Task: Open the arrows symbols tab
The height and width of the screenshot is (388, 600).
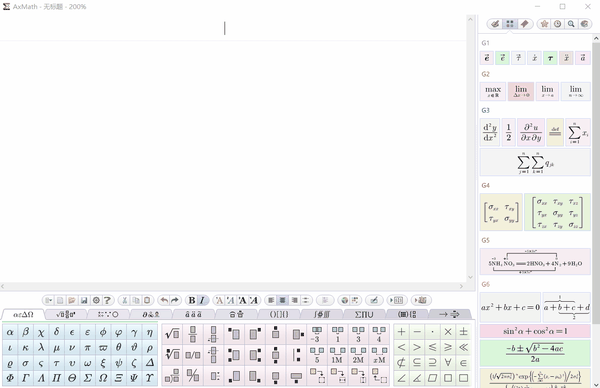Action: [x=449, y=315]
